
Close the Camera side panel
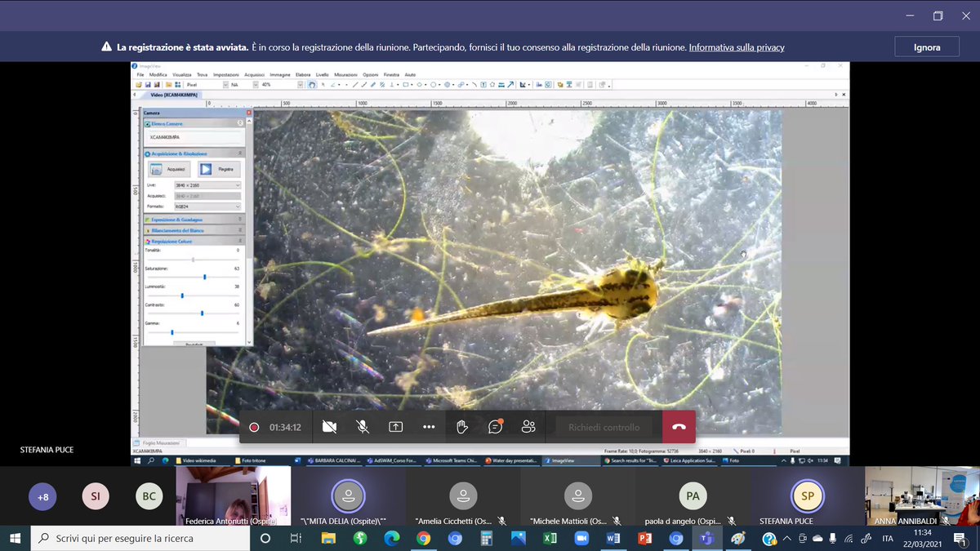click(x=248, y=113)
